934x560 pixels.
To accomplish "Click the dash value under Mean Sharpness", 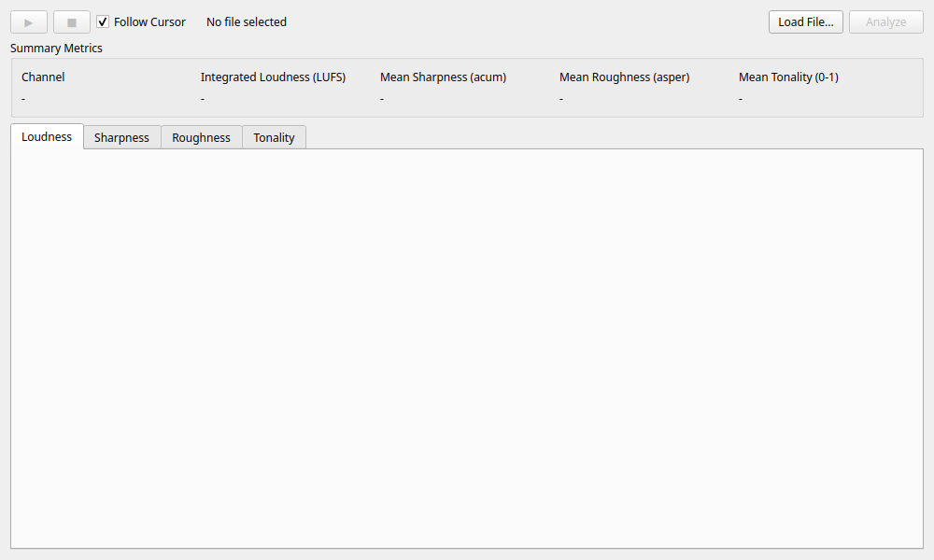I will tap(382, 98).
